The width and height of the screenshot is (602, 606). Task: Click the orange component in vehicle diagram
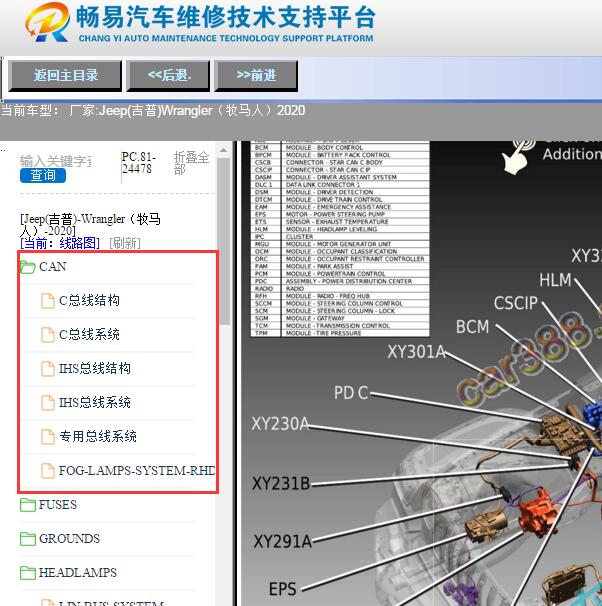pyautogui.click(x=538, y=512)
